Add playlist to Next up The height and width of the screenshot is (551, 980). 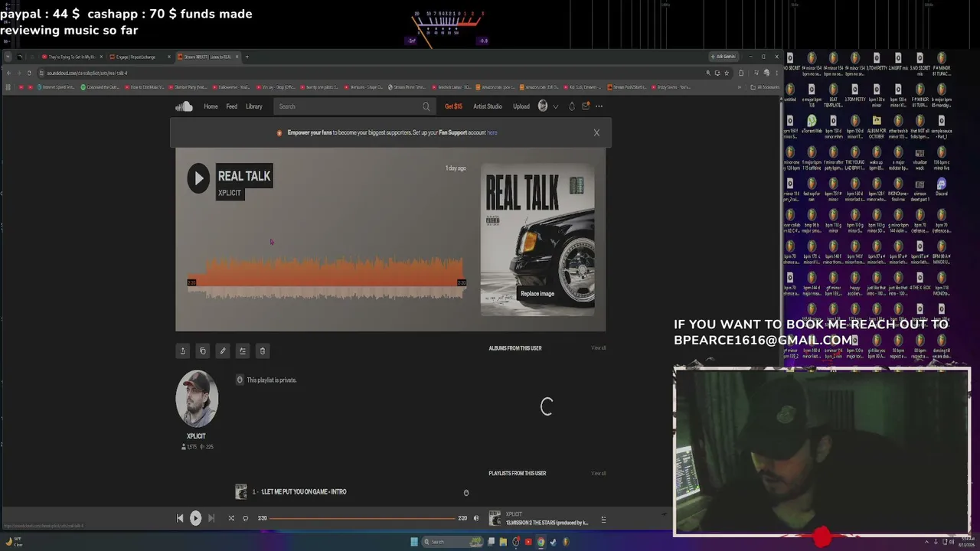click(243, 351)
